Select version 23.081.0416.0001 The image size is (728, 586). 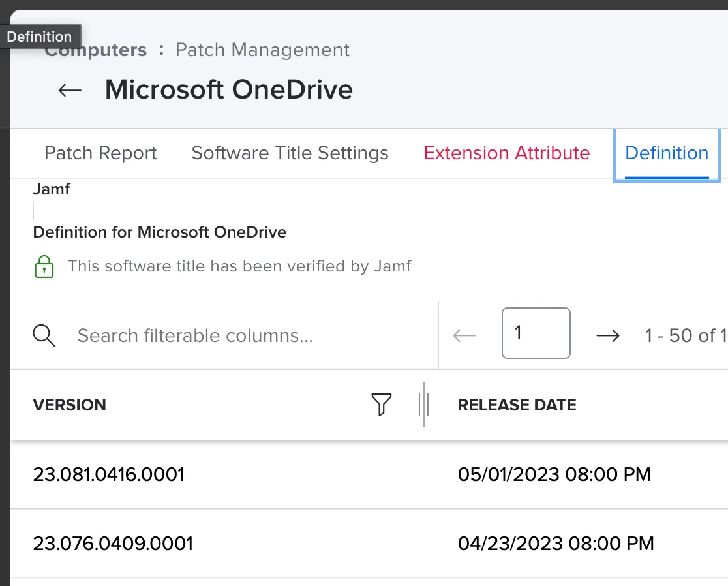coord(109,474)
